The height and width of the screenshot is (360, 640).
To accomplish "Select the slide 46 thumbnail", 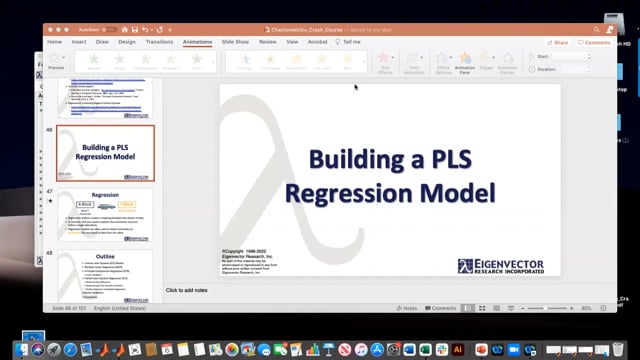I will [x=105, y=153].
